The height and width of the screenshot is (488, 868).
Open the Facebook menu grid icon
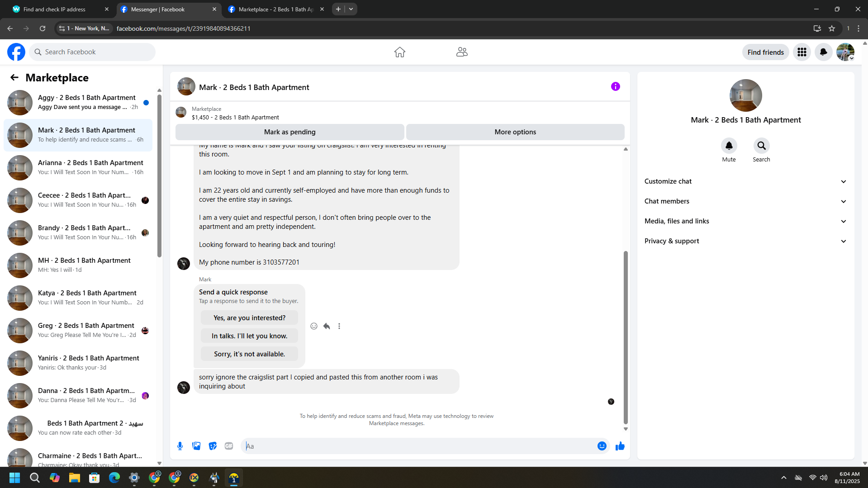(802, 52)
